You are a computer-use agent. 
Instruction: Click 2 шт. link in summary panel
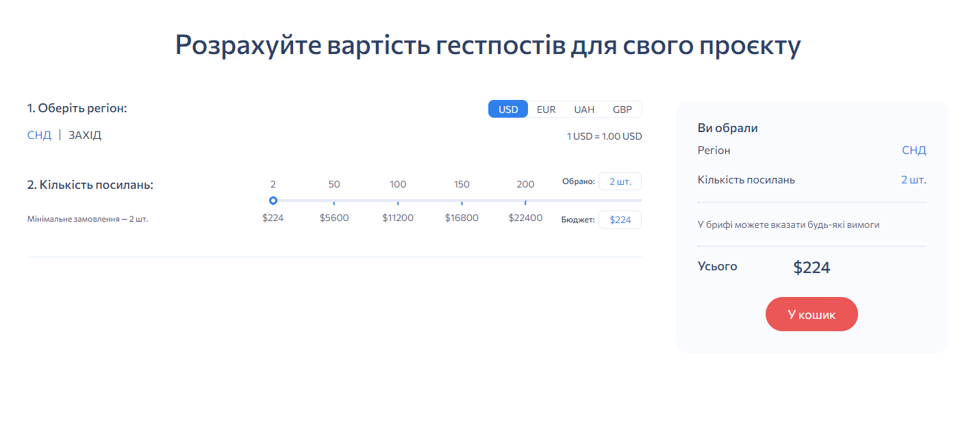(914, 180)
